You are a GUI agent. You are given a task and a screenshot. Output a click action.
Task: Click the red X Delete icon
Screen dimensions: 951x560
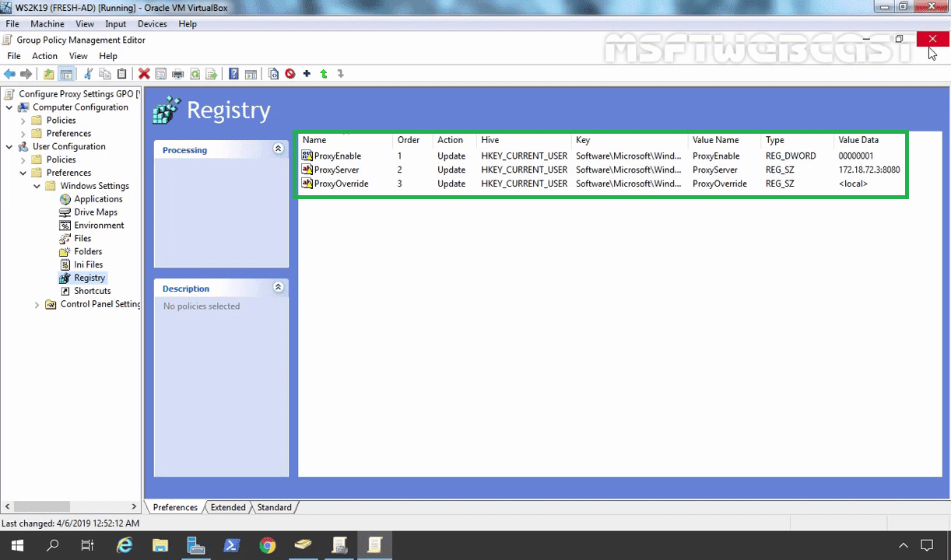(x=144, y=74)
